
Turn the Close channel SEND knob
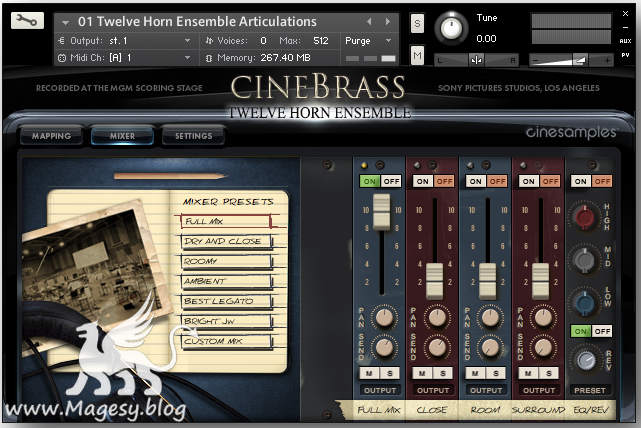437,348
